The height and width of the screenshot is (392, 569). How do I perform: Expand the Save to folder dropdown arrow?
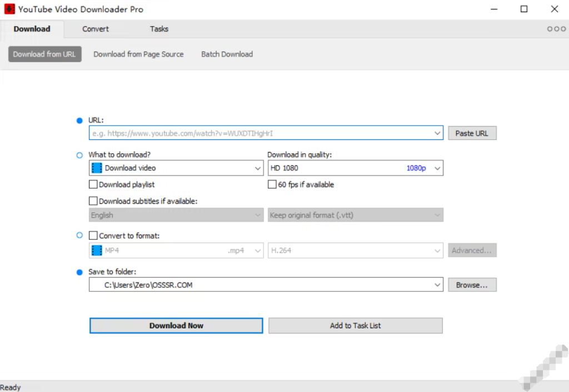(437, 285)
